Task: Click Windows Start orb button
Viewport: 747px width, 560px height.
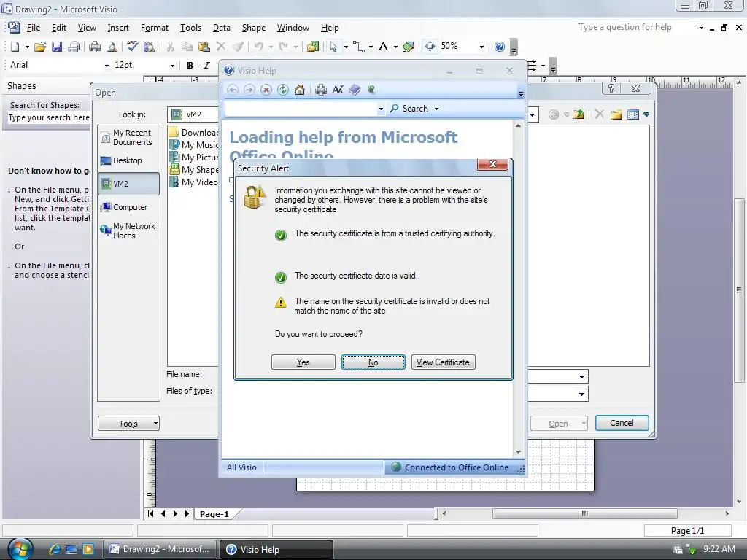Action: click(20, 548)
